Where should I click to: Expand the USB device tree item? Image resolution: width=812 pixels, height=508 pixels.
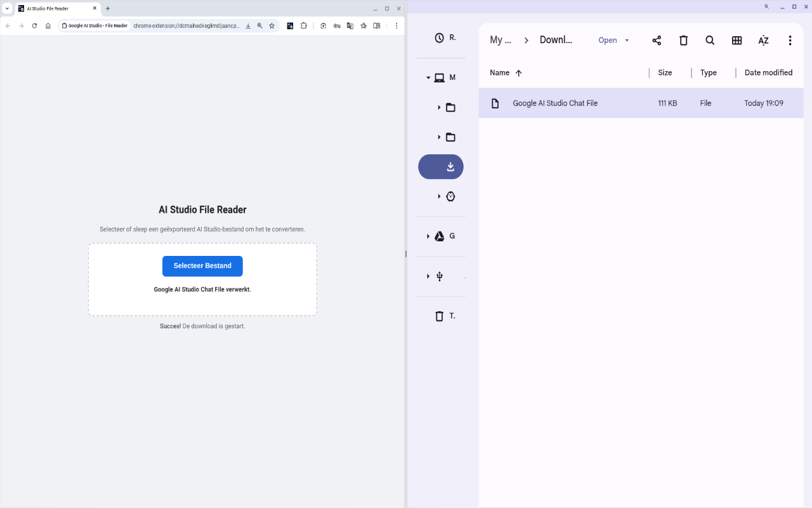pos(428,276)
